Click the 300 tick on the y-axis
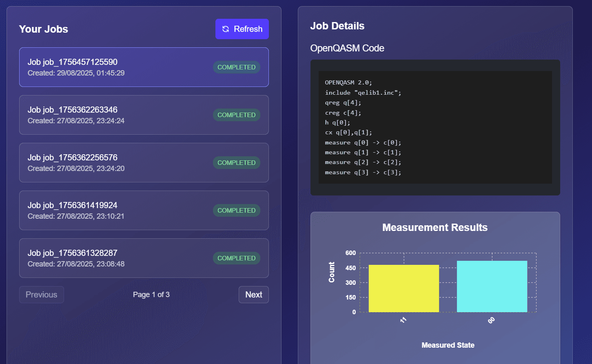 click(x=350, y=283)
